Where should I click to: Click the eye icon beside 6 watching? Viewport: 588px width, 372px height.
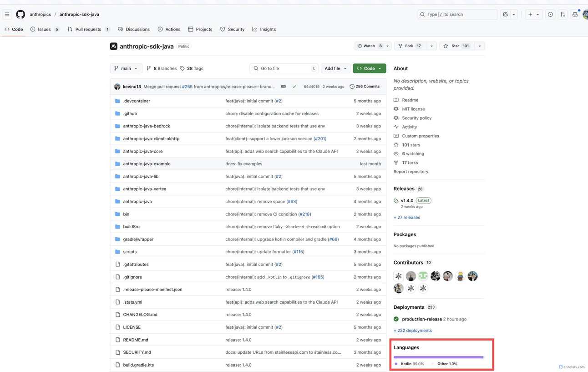(396, 154)
